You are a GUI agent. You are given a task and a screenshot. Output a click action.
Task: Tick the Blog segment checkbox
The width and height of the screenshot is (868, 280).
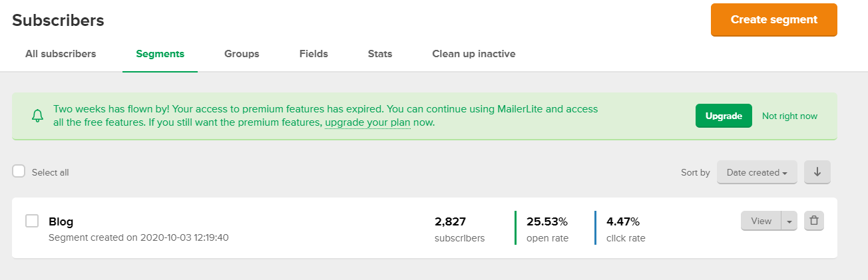[x=32, y=221]
